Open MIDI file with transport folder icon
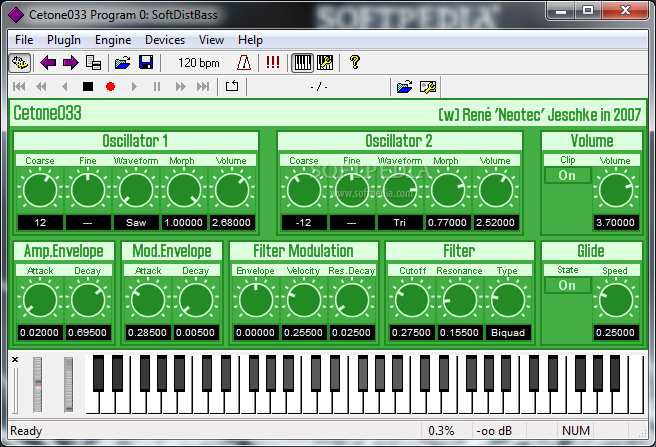 click(404, 87)
